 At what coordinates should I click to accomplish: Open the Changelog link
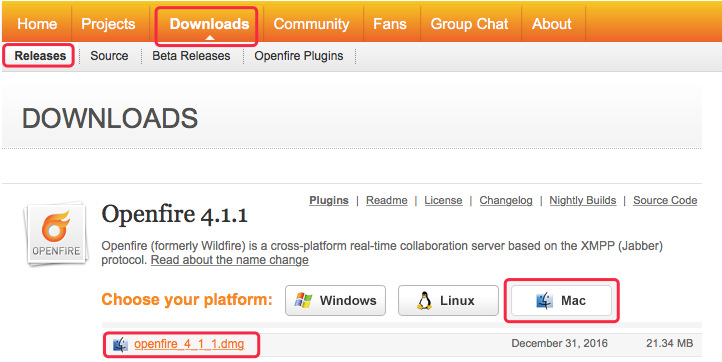point(506,200)
